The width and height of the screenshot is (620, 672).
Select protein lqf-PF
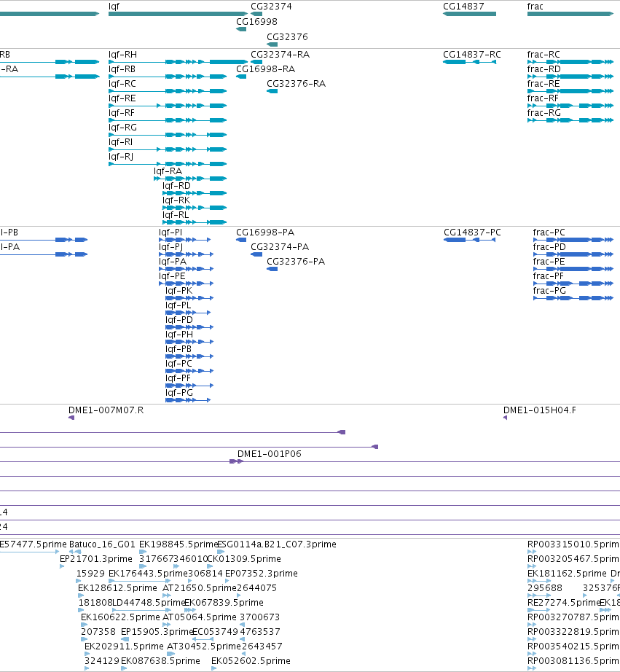pyautogui.click(x=178, y=378)
